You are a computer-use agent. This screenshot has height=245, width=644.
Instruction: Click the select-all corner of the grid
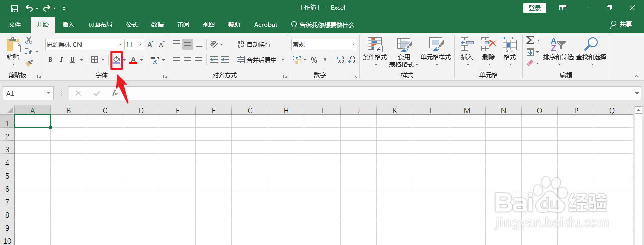tap(7, 110)
